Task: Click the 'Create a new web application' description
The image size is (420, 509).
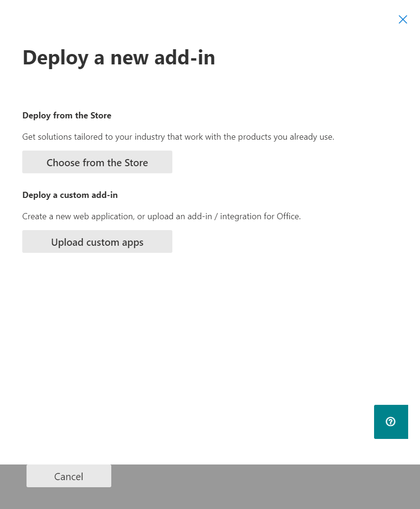Action: pyautogui.click(x=161, y=216)
